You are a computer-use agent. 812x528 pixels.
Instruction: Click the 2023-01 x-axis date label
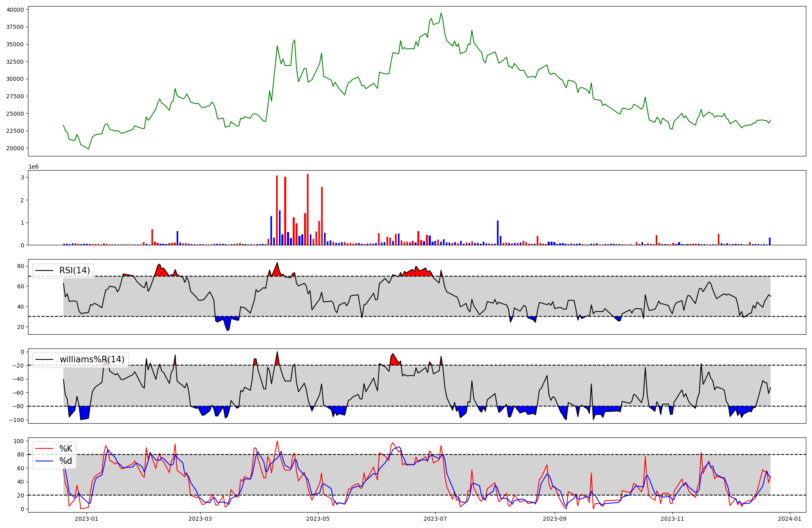point(86,519)
